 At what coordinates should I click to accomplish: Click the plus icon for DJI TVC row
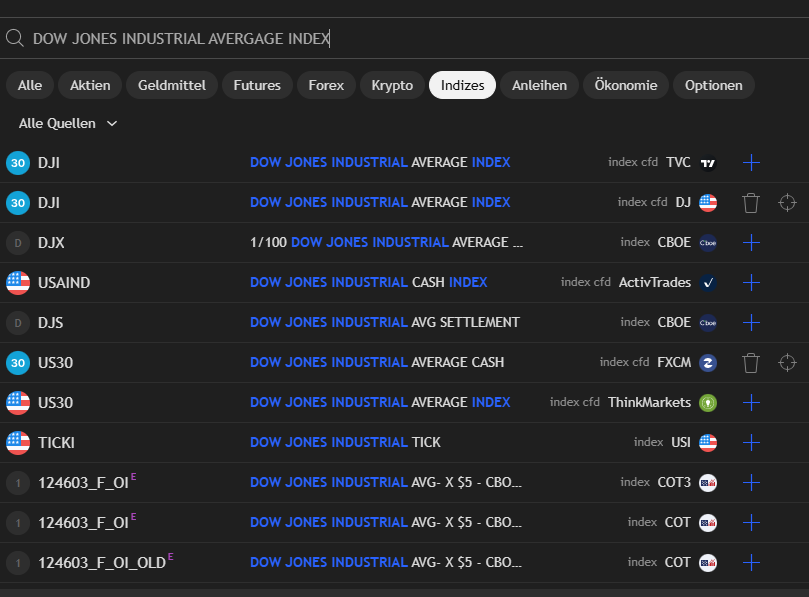click(752, 163)
